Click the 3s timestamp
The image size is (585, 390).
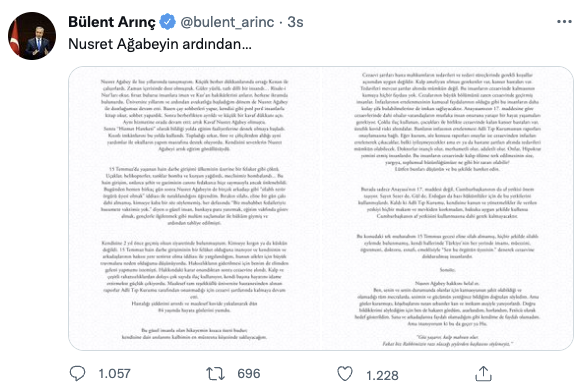(x=295, y=22)
